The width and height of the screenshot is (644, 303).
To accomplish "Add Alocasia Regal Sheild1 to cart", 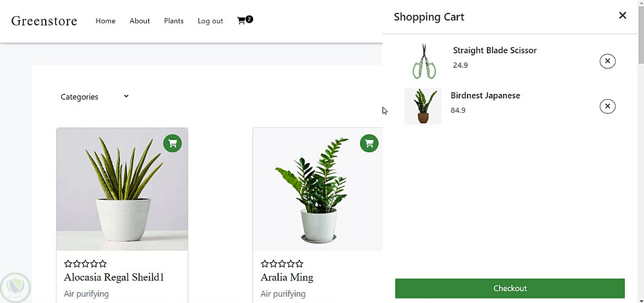I will [x=172, y=143].
